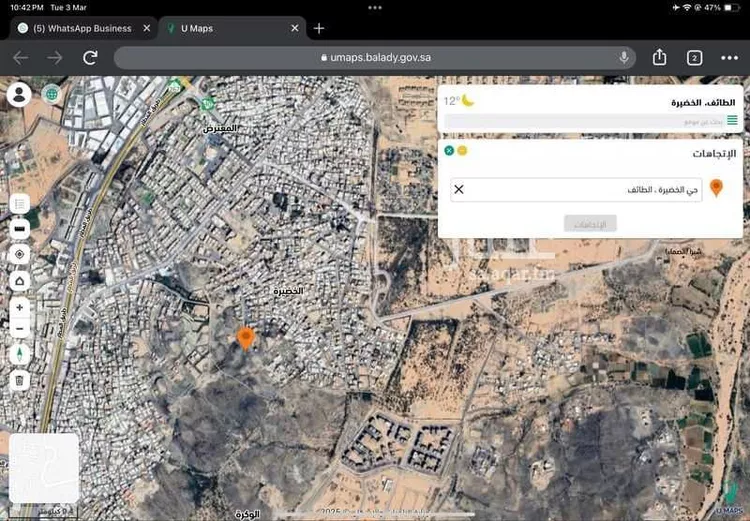Image resolution: width=750 pixels, height=521 pixels.
Task: Open the green hamburger menu in search panel
Action: click(x=732, y=120)
